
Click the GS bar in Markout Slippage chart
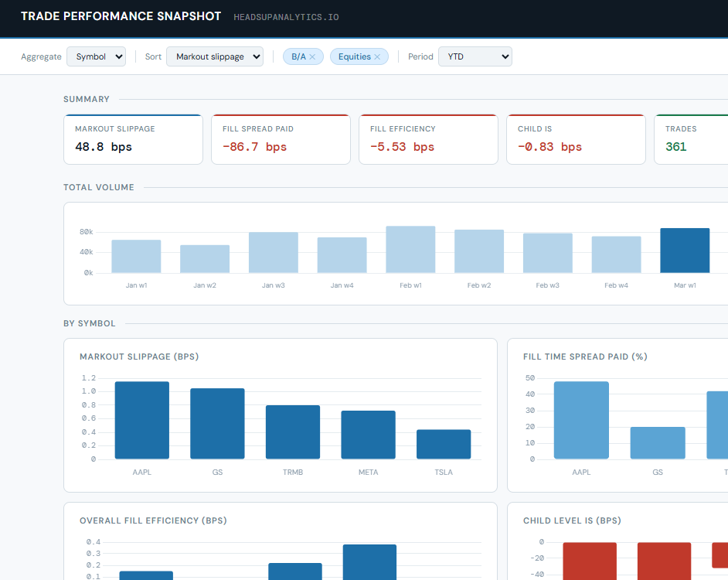coord(217,423)
